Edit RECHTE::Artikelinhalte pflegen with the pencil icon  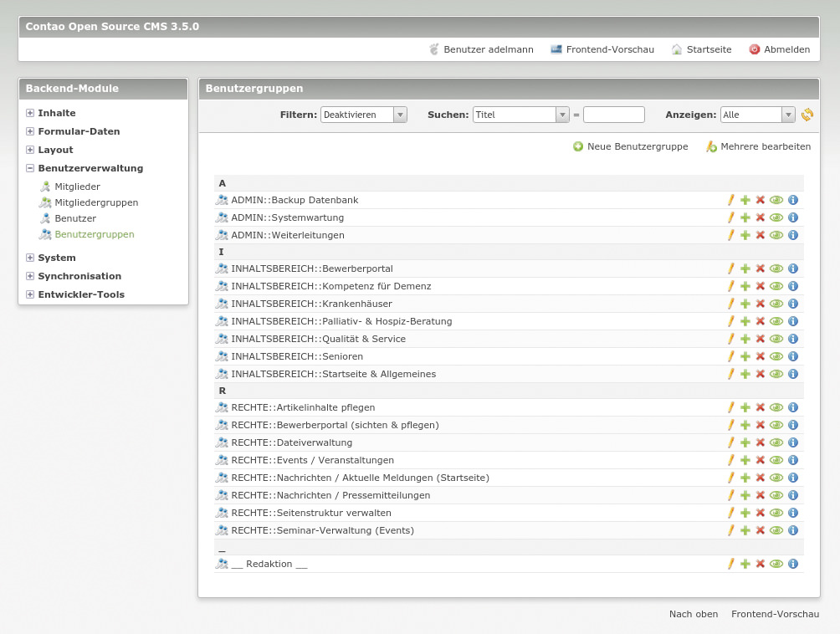[x=730, y=407]
